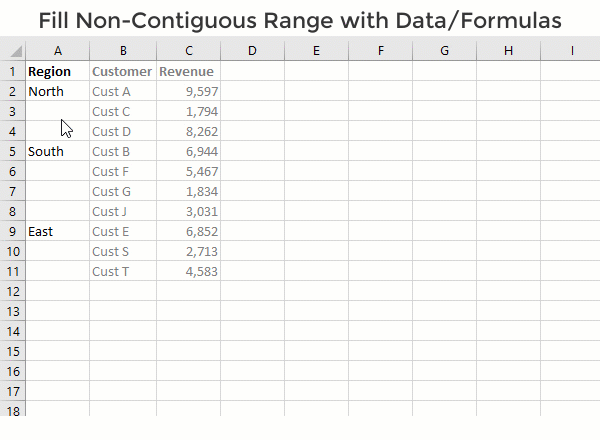The width and height of the screenshot is (600, 440).
Task: Select the revenue value 3,031
Action: point(188,211)
